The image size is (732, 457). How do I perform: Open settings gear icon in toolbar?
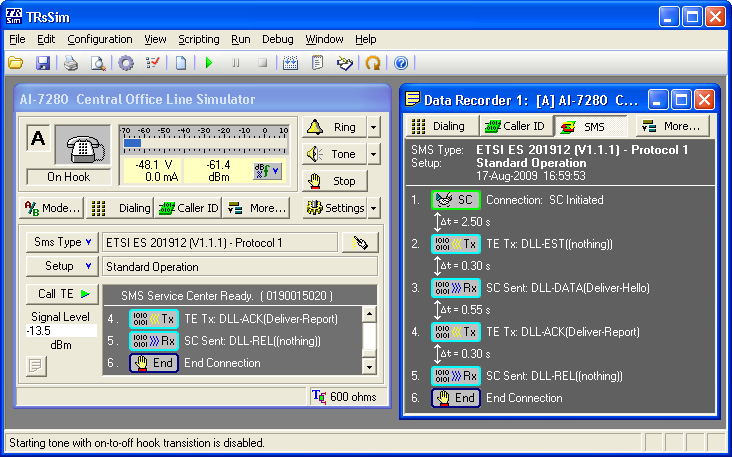click(x=126, y=63)
